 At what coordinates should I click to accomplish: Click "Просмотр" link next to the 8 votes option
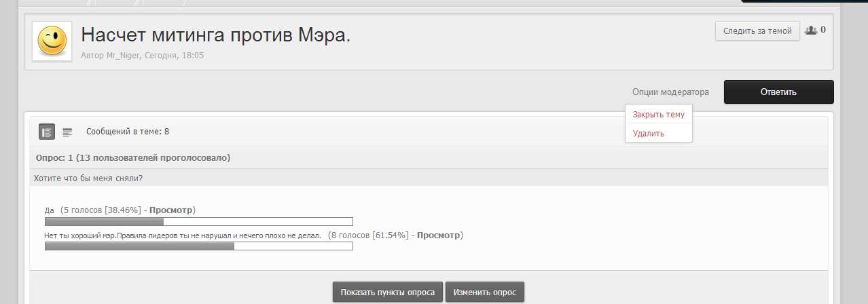(x=439, y=235)
